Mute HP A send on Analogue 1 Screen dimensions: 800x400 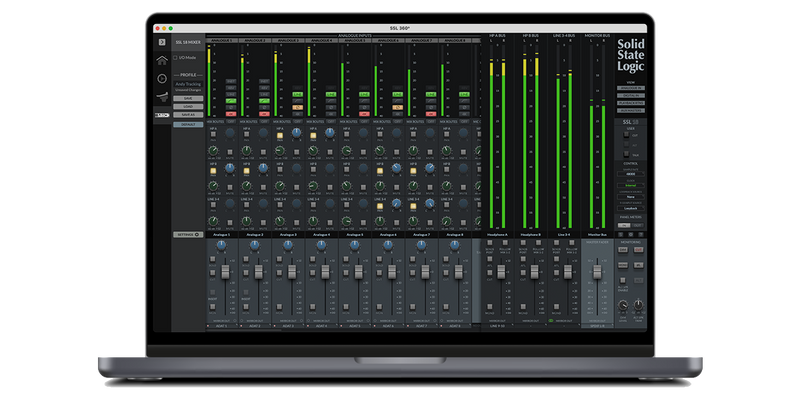pyautogui.click(x=230, y=152)
